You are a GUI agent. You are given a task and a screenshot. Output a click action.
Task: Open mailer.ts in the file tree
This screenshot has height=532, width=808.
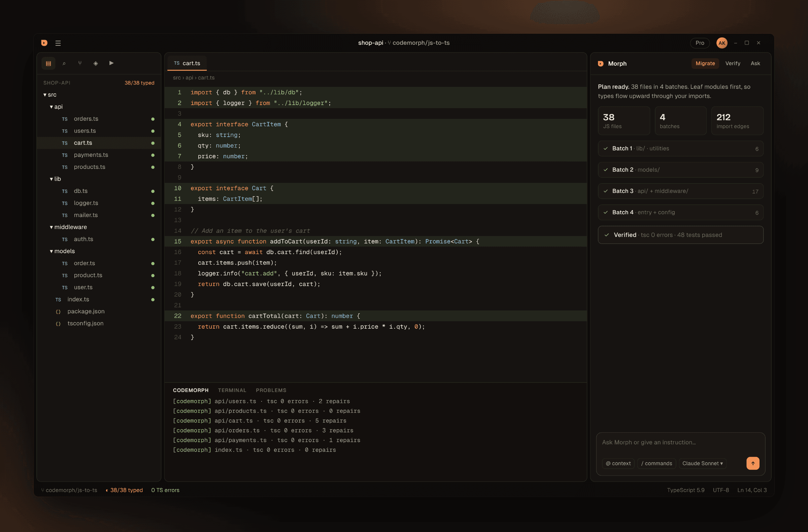tap(98, 215)
